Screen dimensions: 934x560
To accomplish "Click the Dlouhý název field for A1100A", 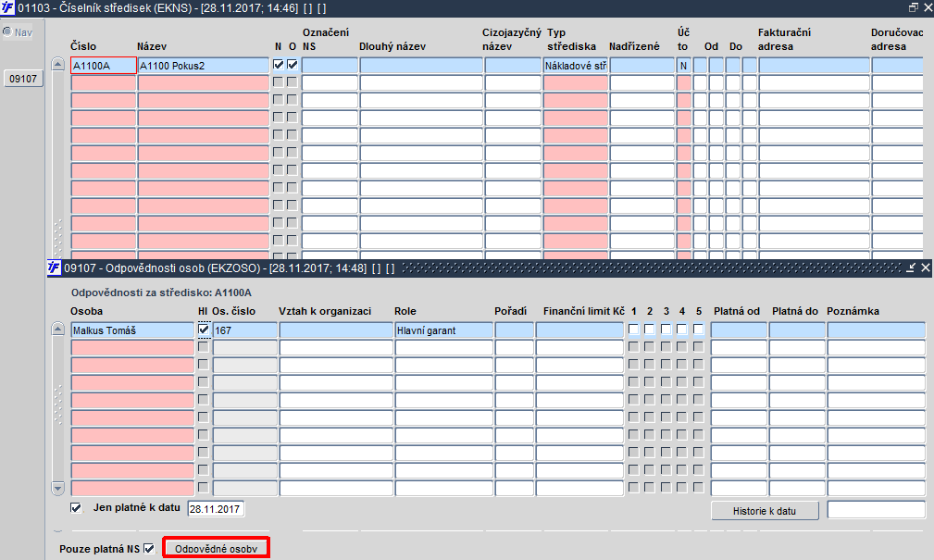I will [x=421, y=66].
